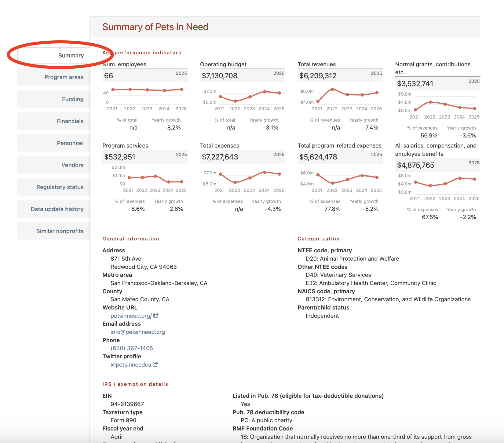View the Regulatory status tab
The image size is (504, 443).
tap(54, 187)
